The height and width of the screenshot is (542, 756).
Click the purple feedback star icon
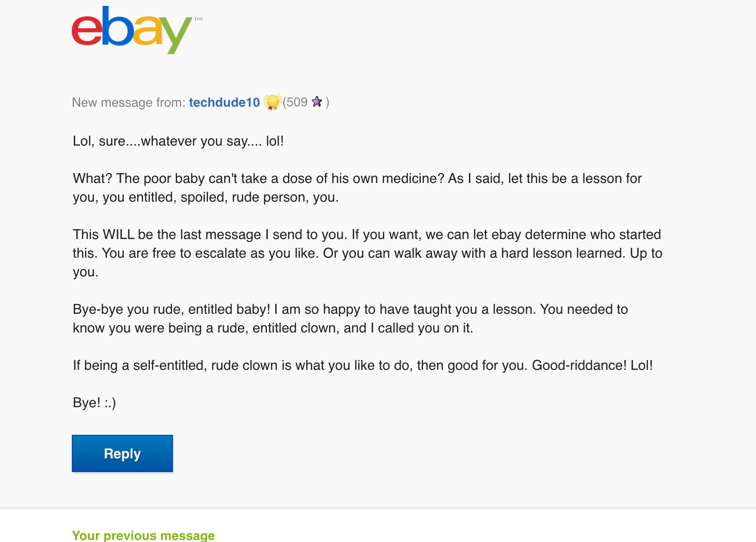[x=317, y=102]
